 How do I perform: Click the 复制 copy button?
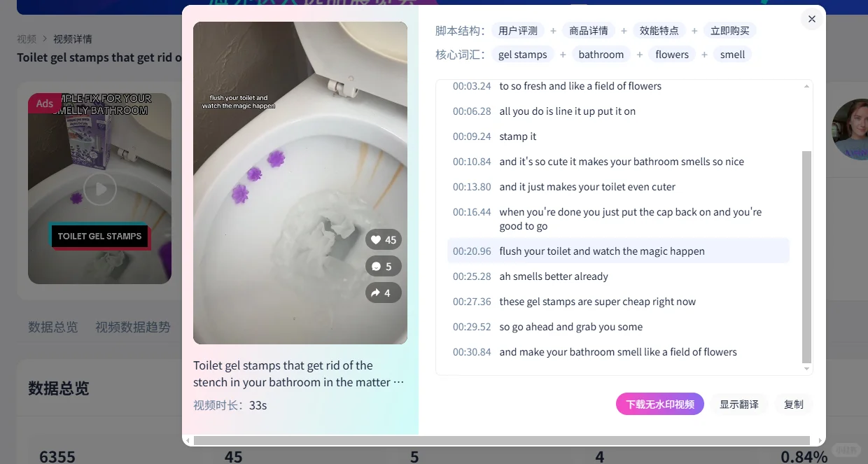pos(793,404)
